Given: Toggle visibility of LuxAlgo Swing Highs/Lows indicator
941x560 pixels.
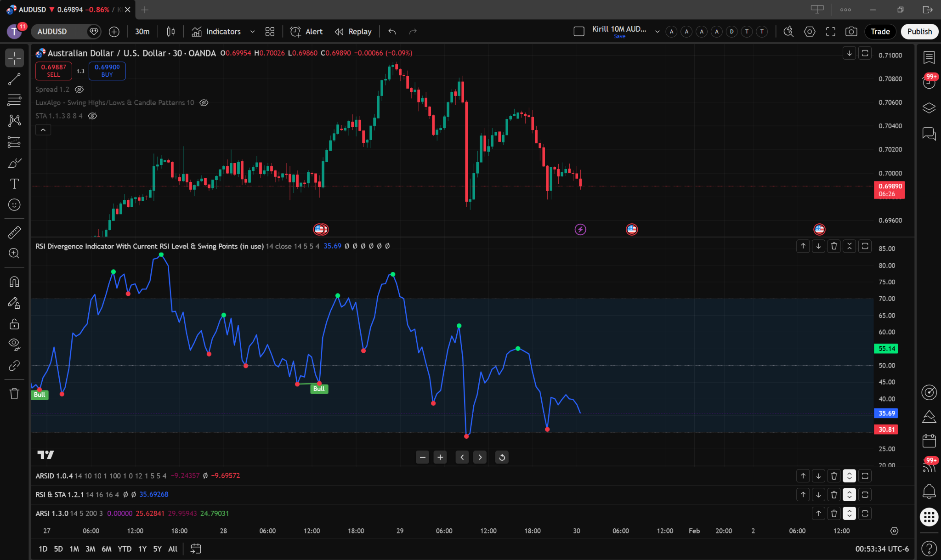Looking at the screenshot, I should 204,103.
